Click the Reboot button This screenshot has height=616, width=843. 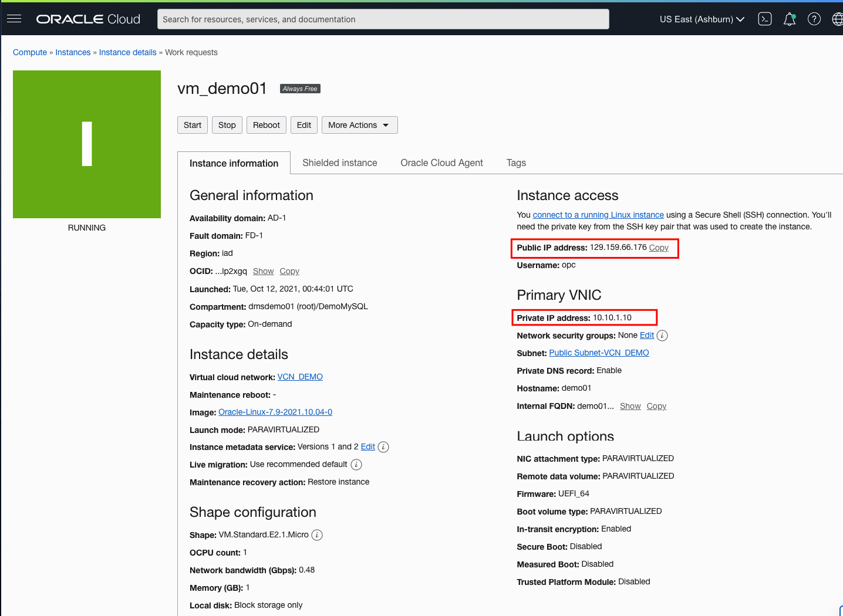click(267, 125)
